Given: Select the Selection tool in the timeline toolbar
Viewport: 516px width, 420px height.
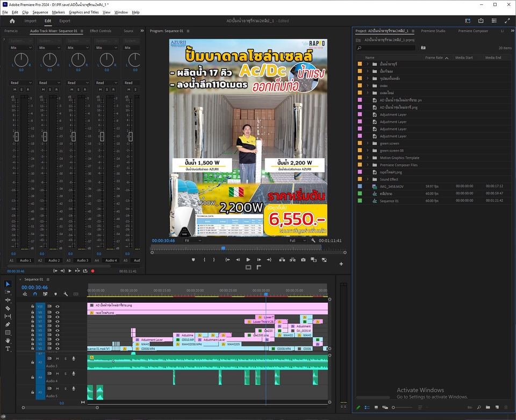Looking at the screenshot, I should coord(8,284).
